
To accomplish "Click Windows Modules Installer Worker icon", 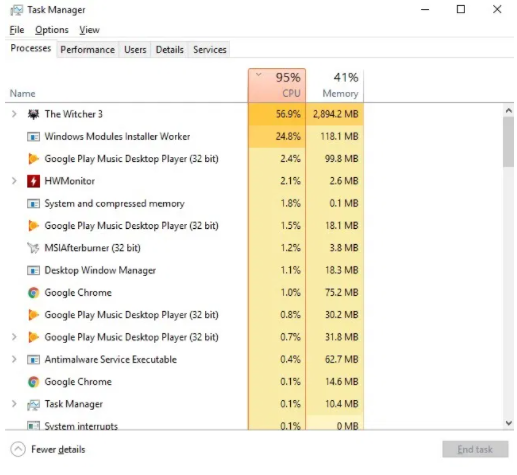I will (33, 137).
